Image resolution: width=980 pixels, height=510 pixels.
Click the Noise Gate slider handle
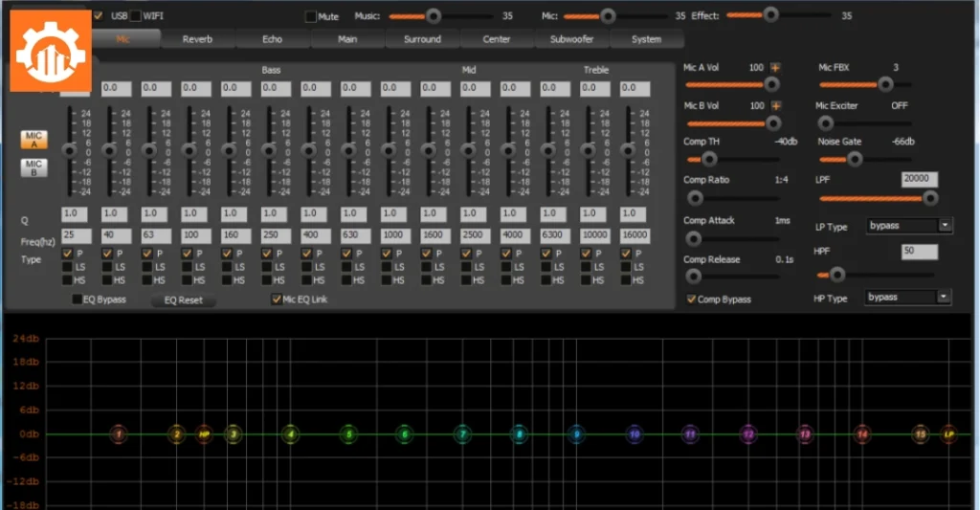854,159
